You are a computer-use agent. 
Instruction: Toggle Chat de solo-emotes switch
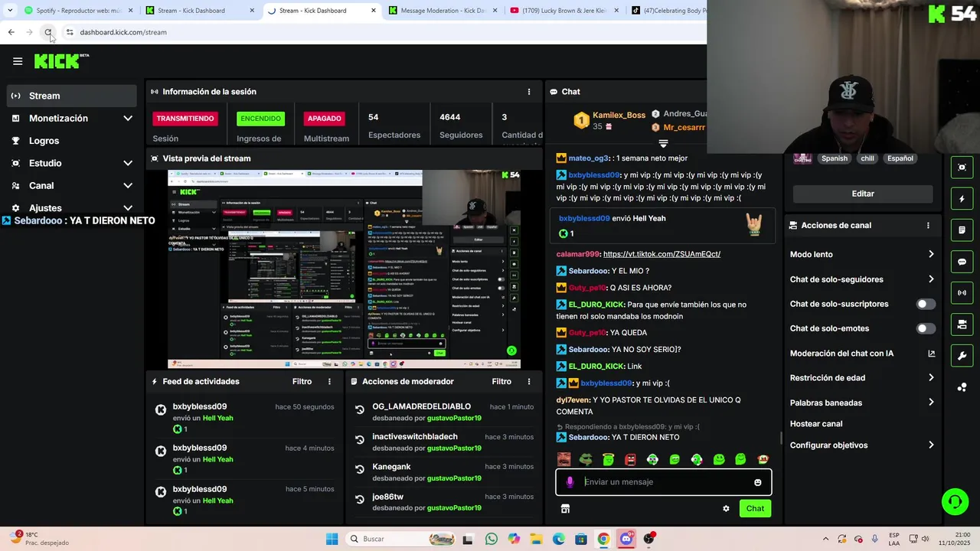[926, 328]
